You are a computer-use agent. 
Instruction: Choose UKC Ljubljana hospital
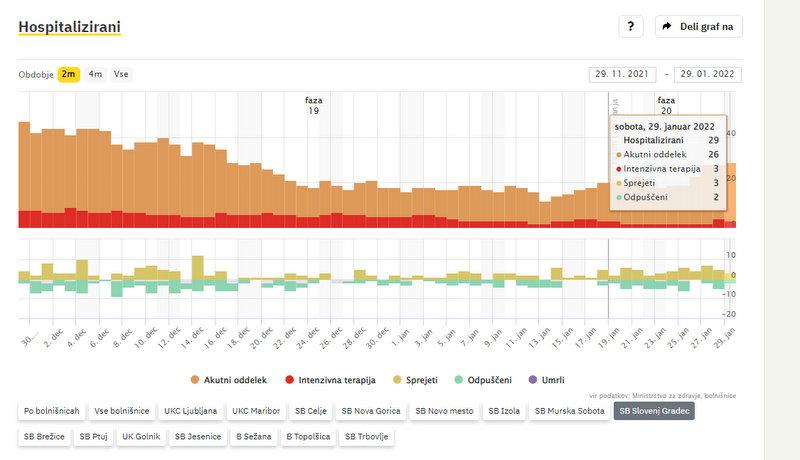pyautogui.click(x=190, y=411)
